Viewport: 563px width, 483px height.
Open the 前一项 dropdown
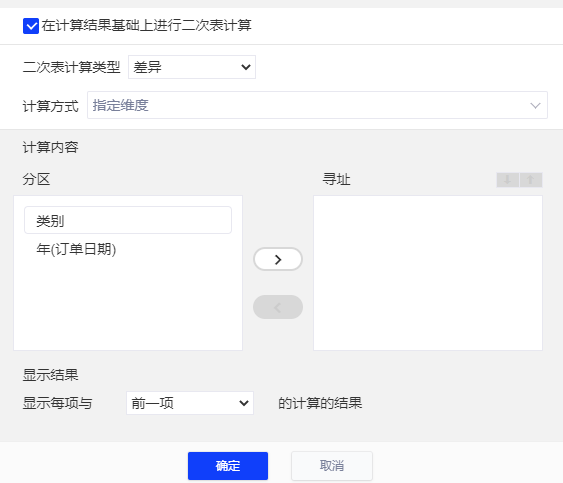pyautogui.click(x=190, y=403)
